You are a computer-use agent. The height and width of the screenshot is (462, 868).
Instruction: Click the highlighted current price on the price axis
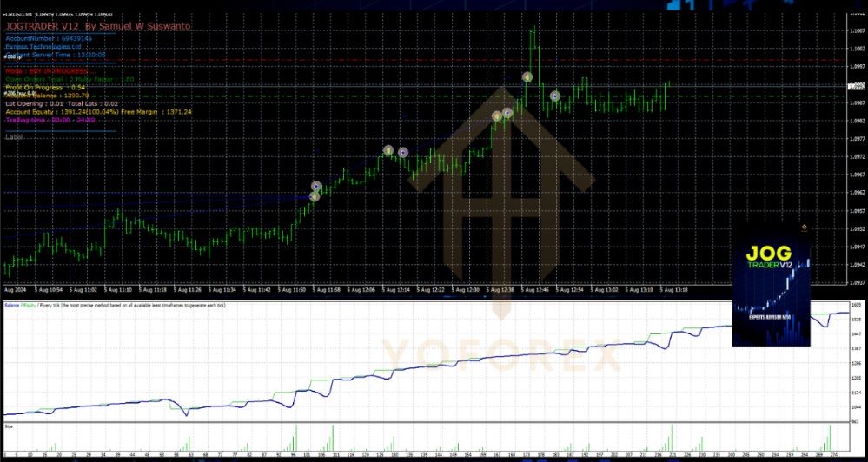click(857, 86)
